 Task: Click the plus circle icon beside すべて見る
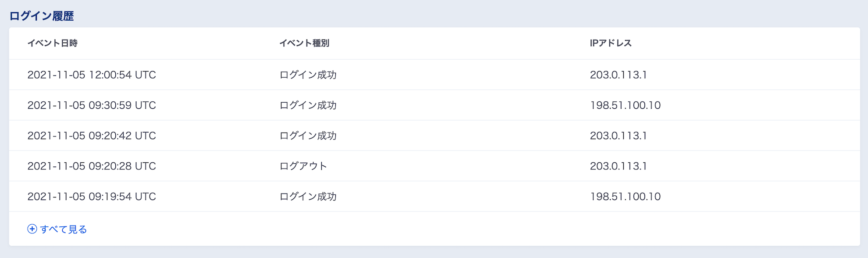coord(32,229)
